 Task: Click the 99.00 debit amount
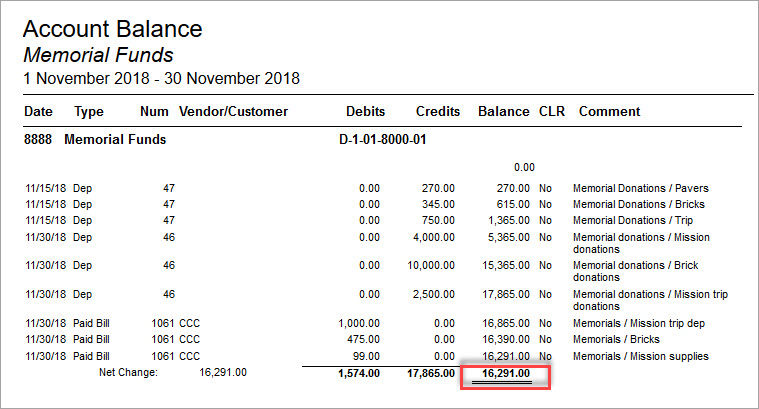point(366,356)
